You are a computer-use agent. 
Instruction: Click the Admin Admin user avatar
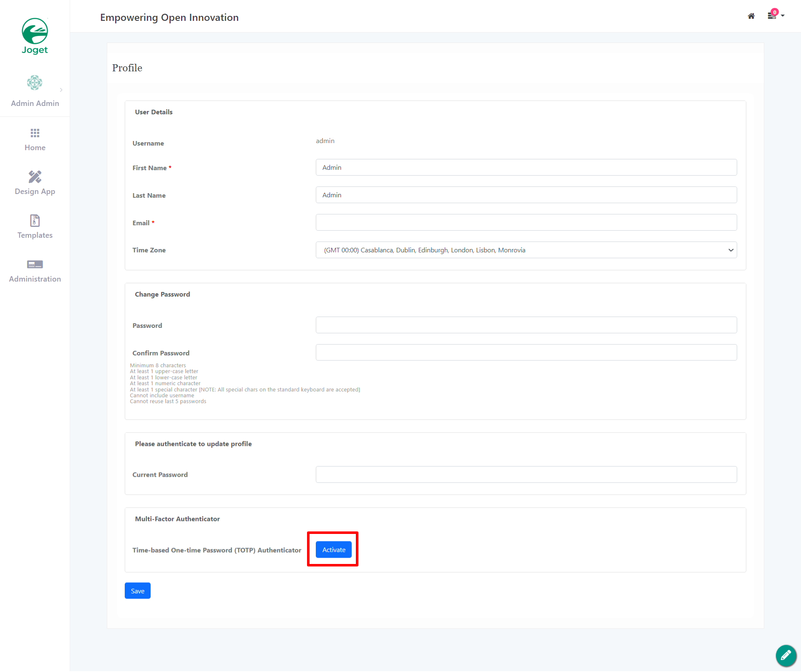coord(35,83)
